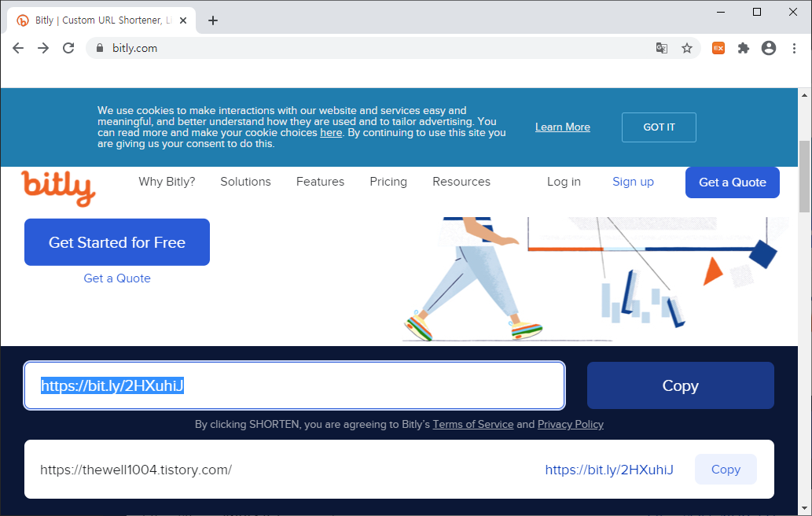Open the Learn More cookie link
This screenshot has width=812, height=516.
click(x=562, y=127)
